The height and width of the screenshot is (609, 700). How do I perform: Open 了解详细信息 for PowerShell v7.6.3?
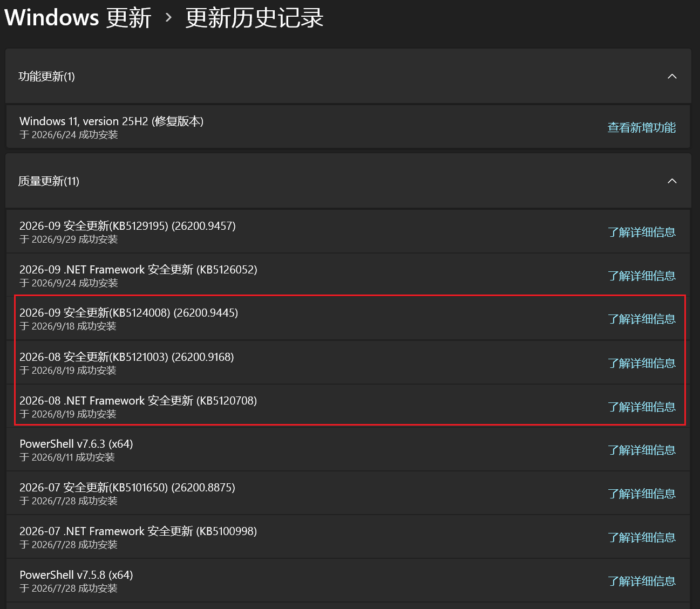[x=642, y=450]
